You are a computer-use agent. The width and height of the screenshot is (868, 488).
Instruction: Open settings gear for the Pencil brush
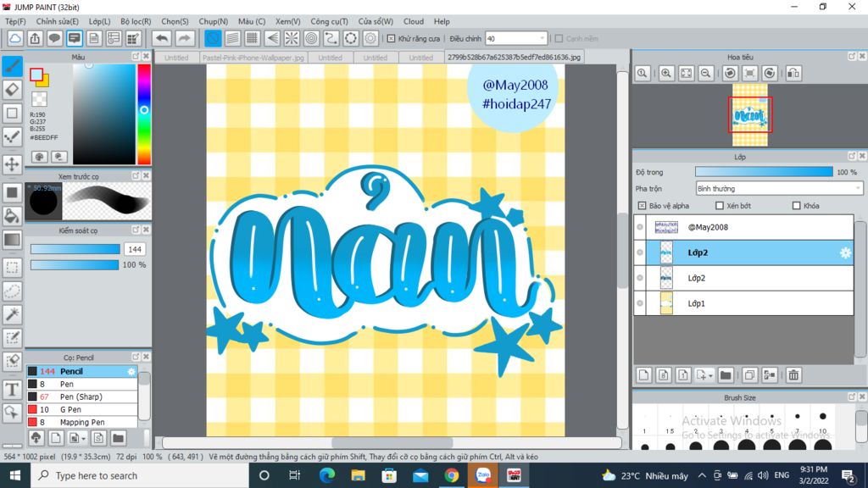coord(131,371)
